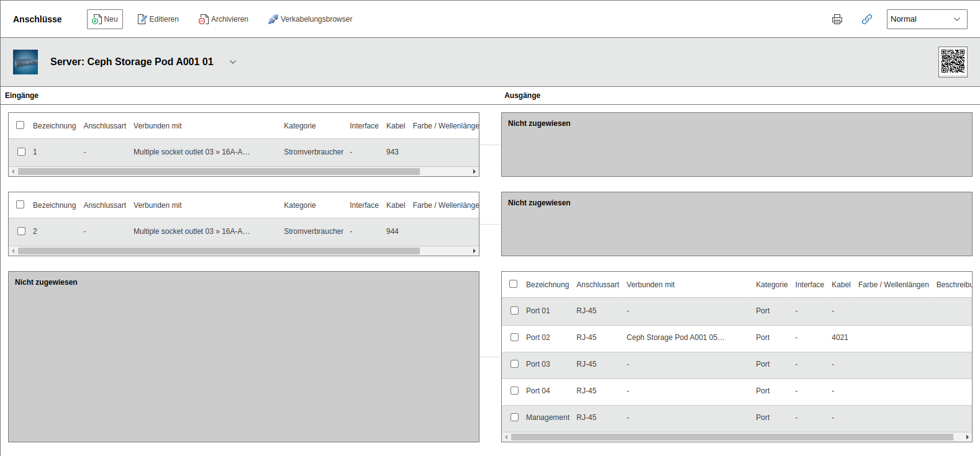
Task: Click the server thumbnail image
Action: click(x=25, y=62)
